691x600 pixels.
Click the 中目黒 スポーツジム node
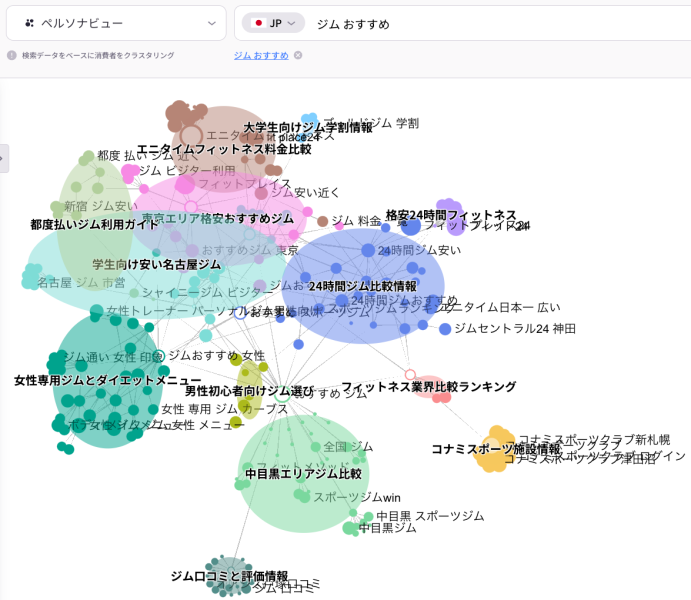pos(368,516)
